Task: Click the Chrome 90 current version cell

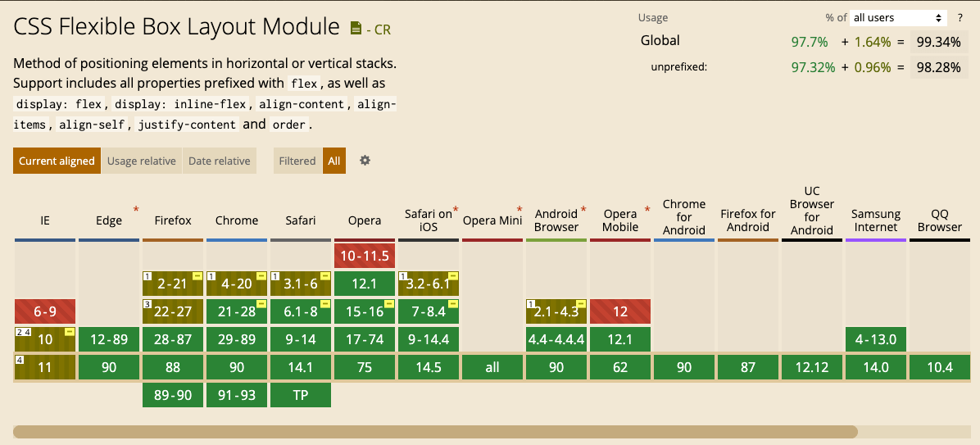Action: (x=237, y=367)
